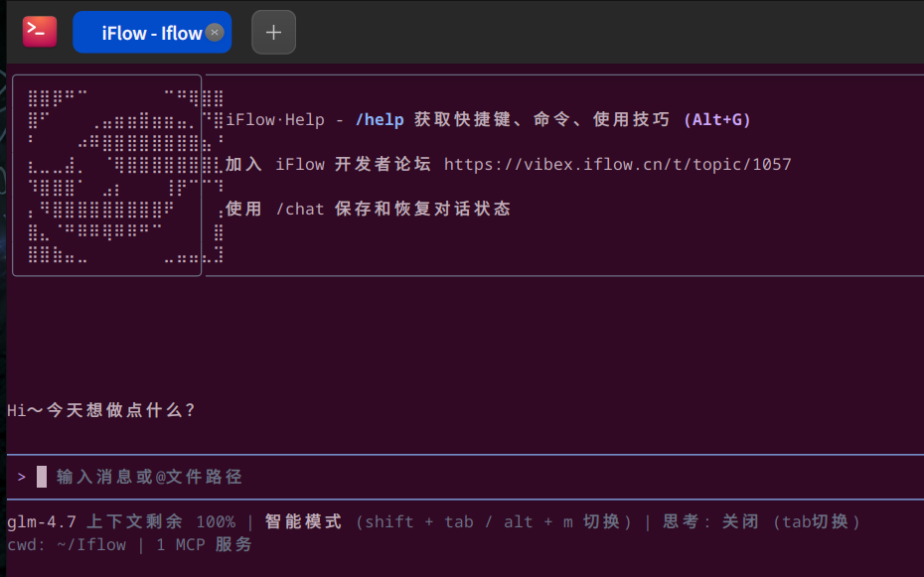Click the glm-4.7 model name
This screenshot has width=924, height=577.
tap(42, 521)
